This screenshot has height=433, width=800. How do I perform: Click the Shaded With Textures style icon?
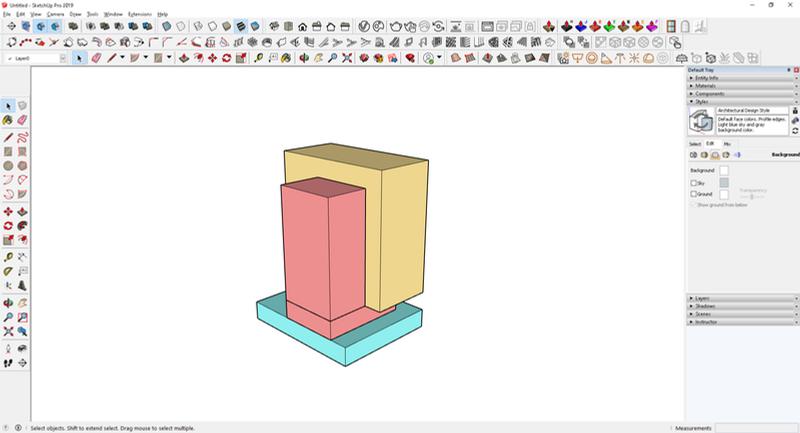tap(241, 26)
